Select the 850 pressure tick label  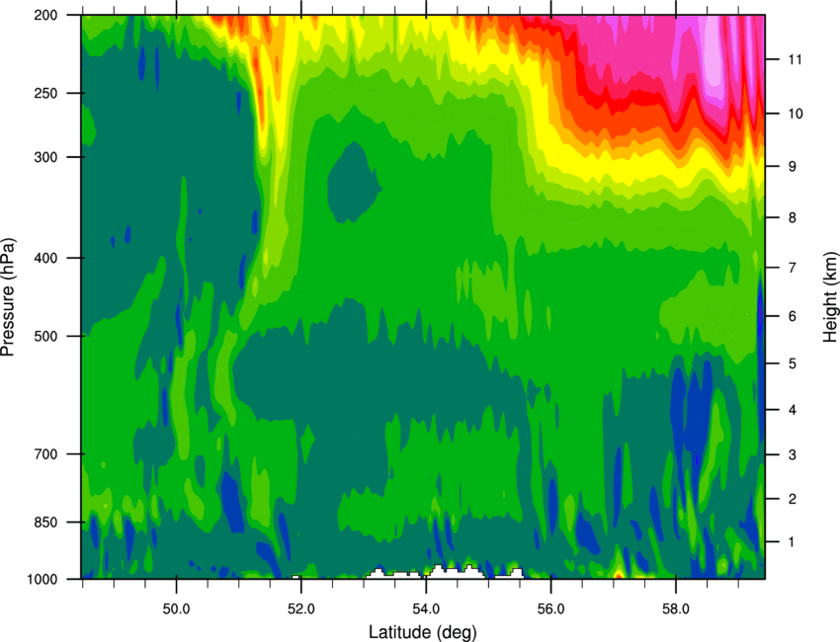(45, 522)
